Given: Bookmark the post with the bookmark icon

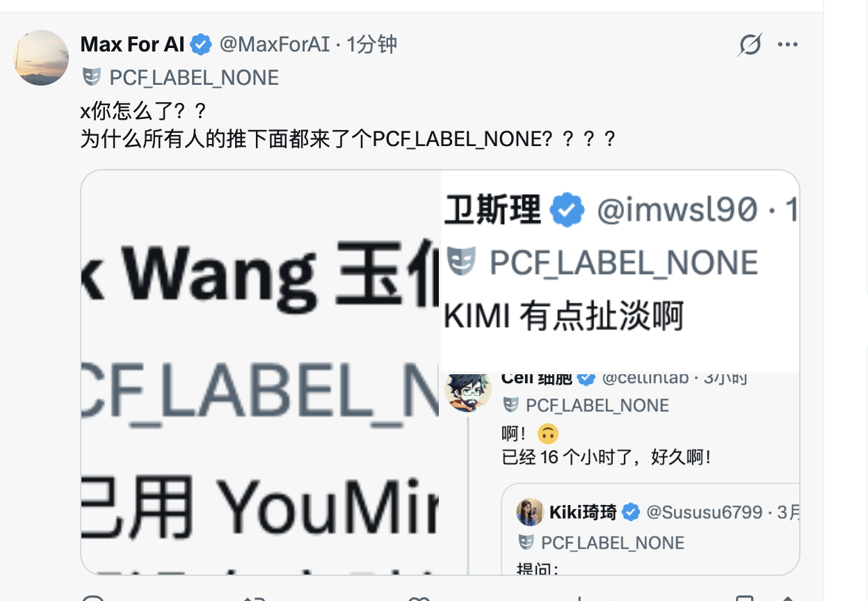Looking at the screenshot, I should pyautogui.click(x=745, y=598).
